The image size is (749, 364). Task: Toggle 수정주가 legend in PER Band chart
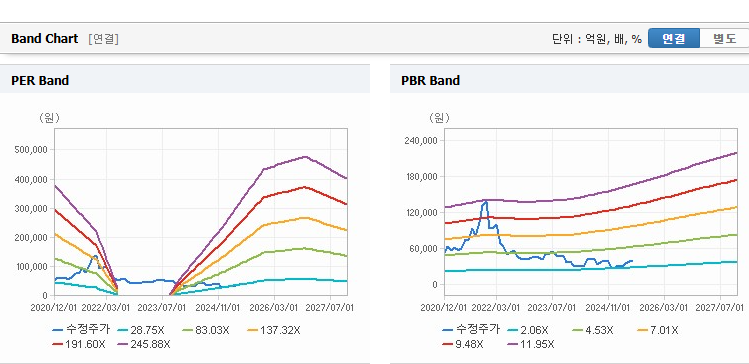pos(81,329)
